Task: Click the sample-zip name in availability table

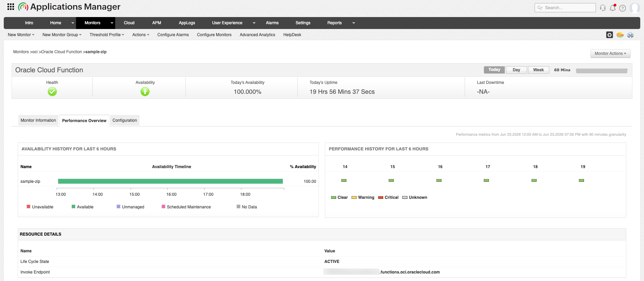Action: coord(30,181)
